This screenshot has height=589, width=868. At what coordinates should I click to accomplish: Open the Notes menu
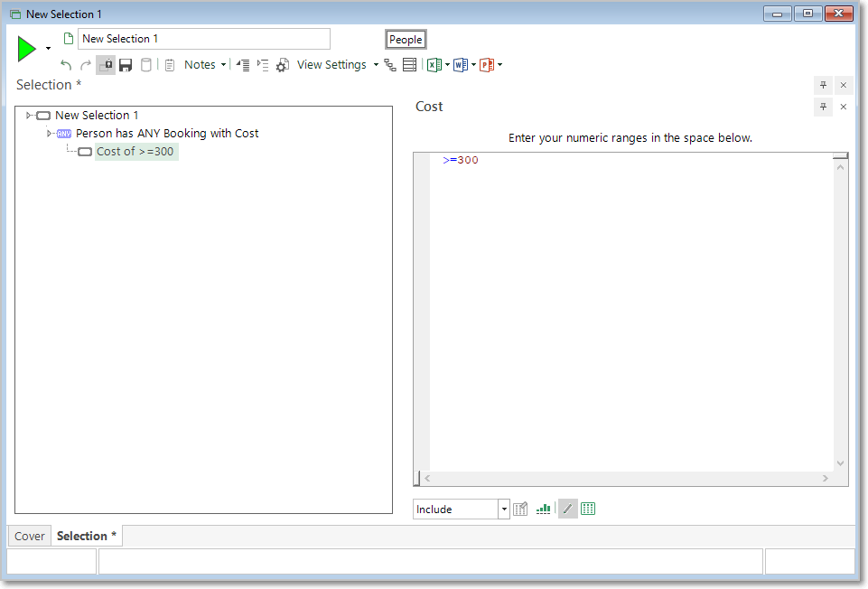(200, 65)
